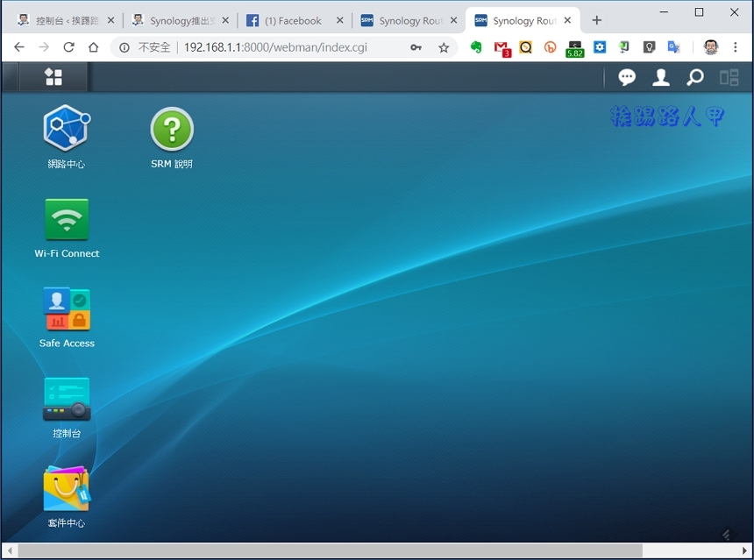Open the Chrome three-dot menu

[x=736, y=47]
